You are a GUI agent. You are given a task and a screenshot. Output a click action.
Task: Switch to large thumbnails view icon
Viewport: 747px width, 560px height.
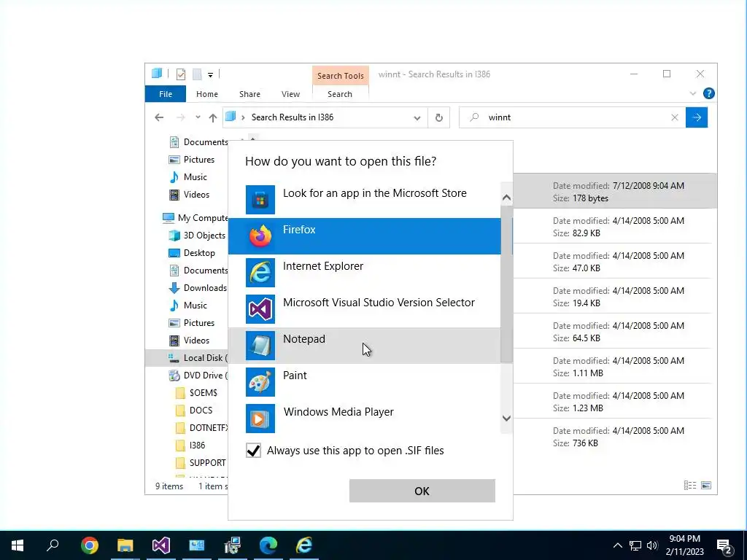[706, 486]
